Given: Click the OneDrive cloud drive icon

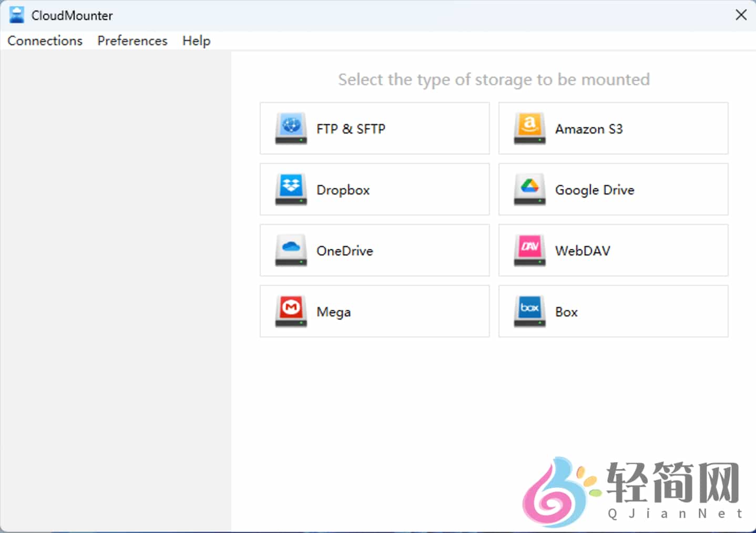Looking at the screenshot, I should (291, 251).
